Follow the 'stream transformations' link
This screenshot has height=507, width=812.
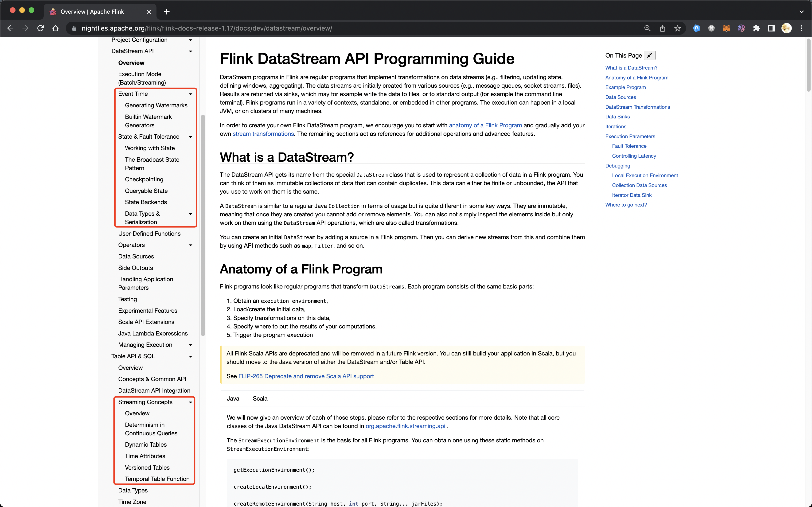point(263,134)
